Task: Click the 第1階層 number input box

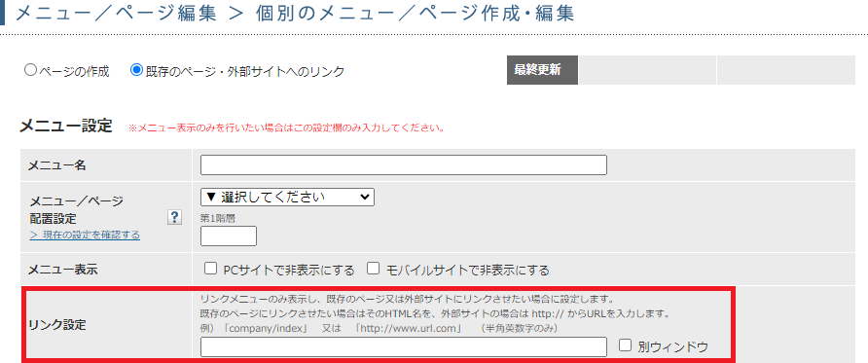Action: 229,236
